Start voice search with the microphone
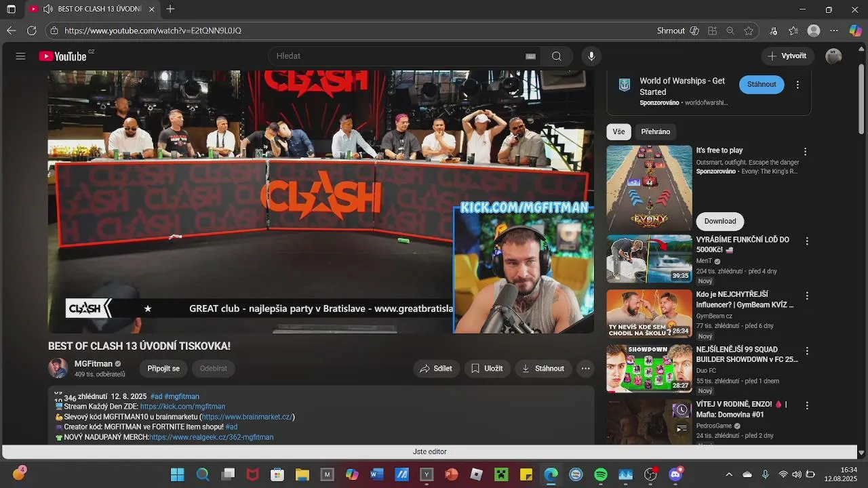The width and height of the screenshot is (868, 488). [x=591, y=56]
